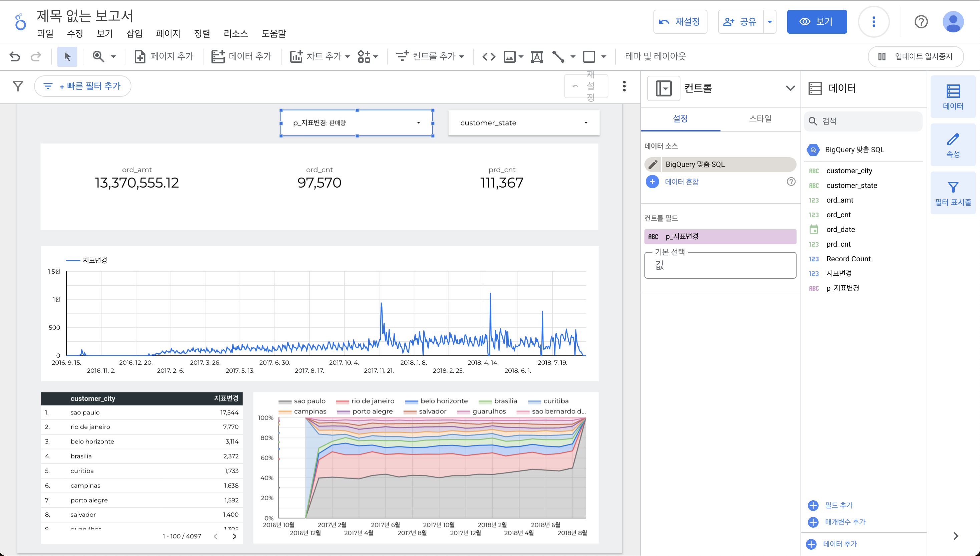The image size is (980, 556).
Task: Click the undo arrow icon
Action: pos(14,56)
